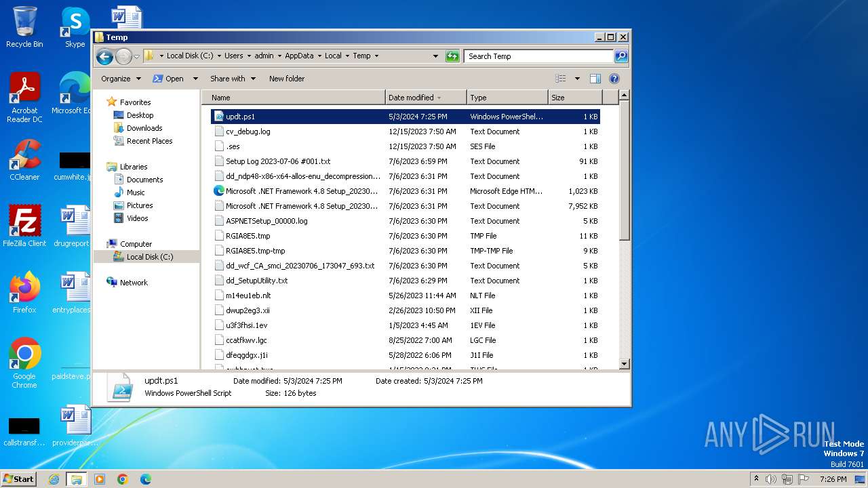Open Firefox desktop shortcut
The height and width of the screenshot is (488, 868).
pyautogui.click(x=24, y=292)
